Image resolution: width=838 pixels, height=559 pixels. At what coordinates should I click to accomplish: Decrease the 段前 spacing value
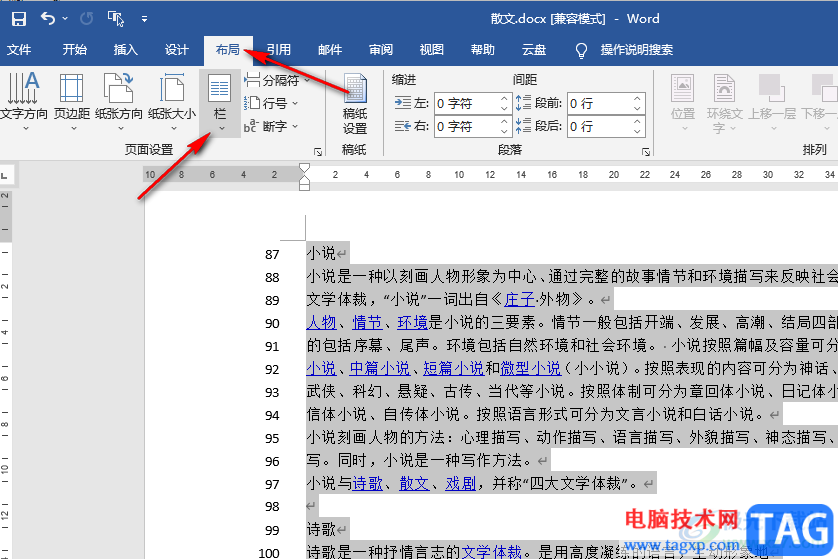[637, 108]
